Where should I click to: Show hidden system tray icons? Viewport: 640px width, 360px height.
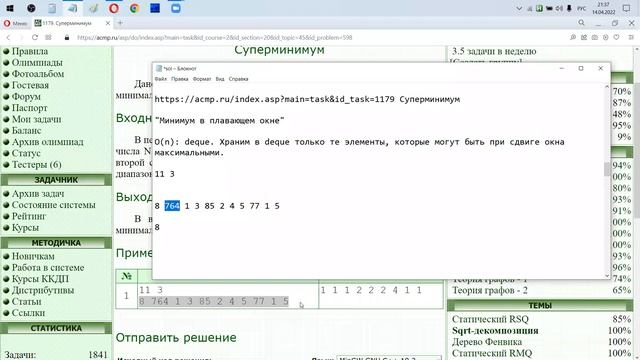tap(519, 8)
